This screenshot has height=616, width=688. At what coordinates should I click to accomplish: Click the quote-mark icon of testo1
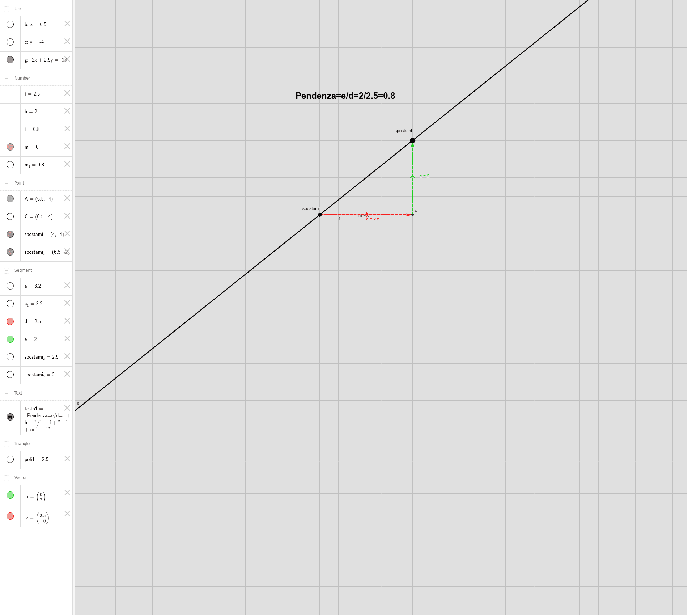tap(10, 417)
